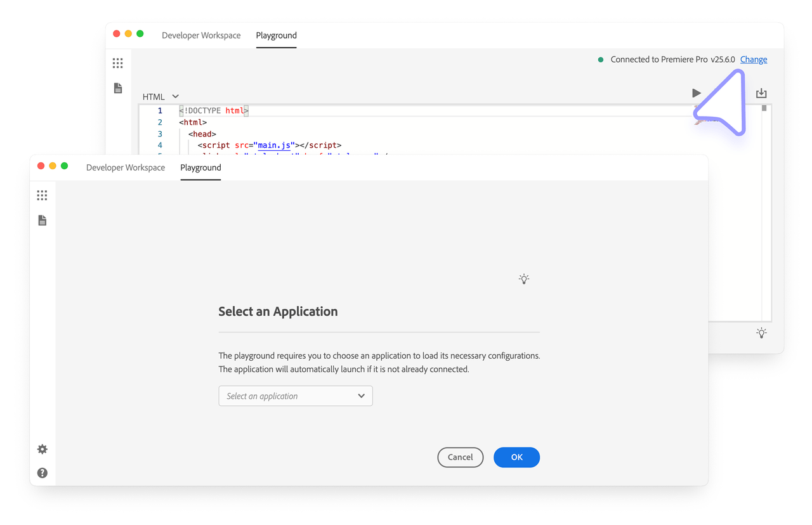
Task: Click the document icon in the back window sidebar
Action: point(117,88)
